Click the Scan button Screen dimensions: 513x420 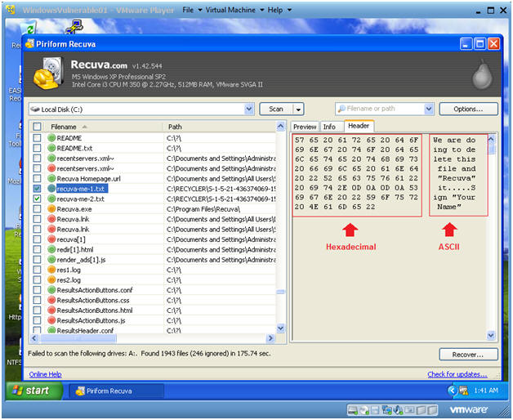tap(276, 109)
